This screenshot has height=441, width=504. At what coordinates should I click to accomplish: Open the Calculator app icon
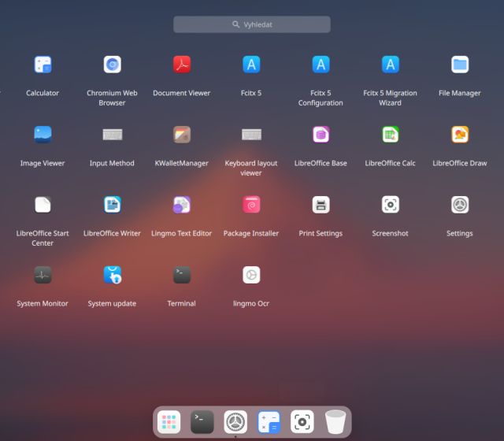(x=43, y=65)
